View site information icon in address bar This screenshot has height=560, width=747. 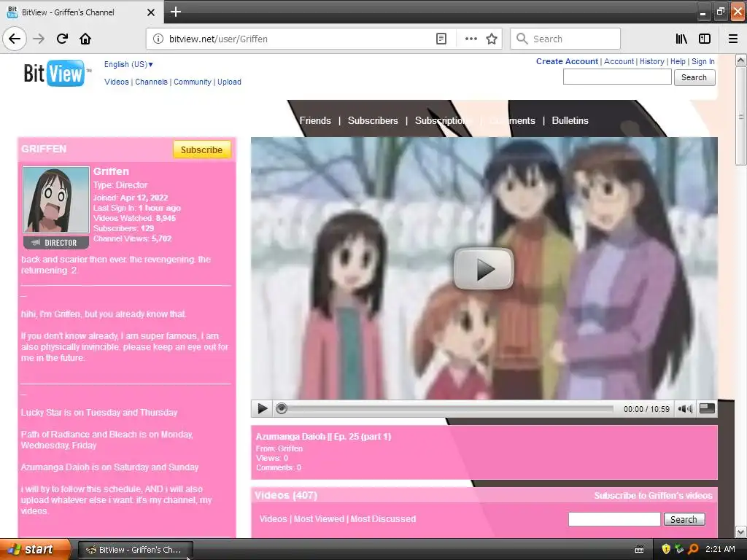(158, 39)
